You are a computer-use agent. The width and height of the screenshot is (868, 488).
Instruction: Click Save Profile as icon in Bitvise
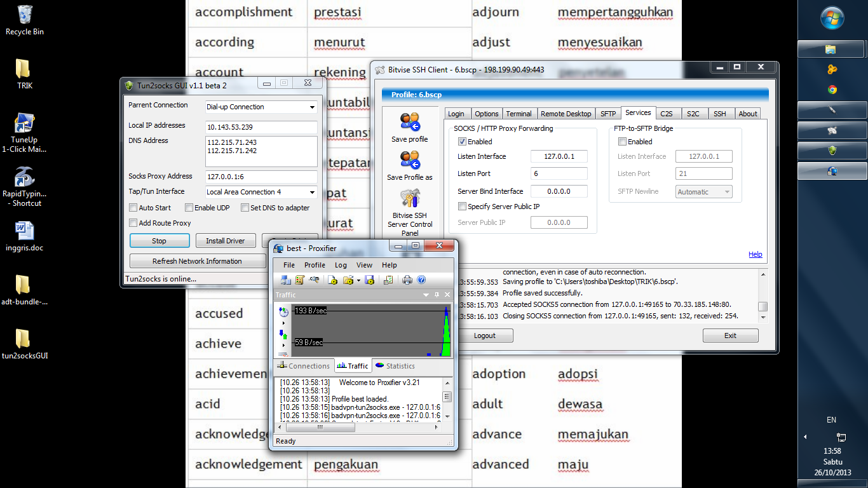click(x=410, y=166)
